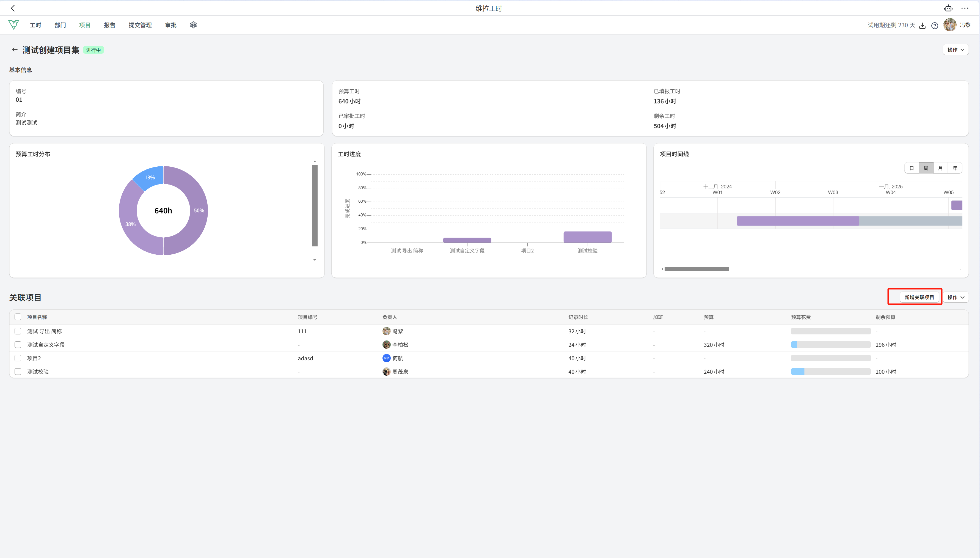Click the robot assistant icon

pos(948,8)
